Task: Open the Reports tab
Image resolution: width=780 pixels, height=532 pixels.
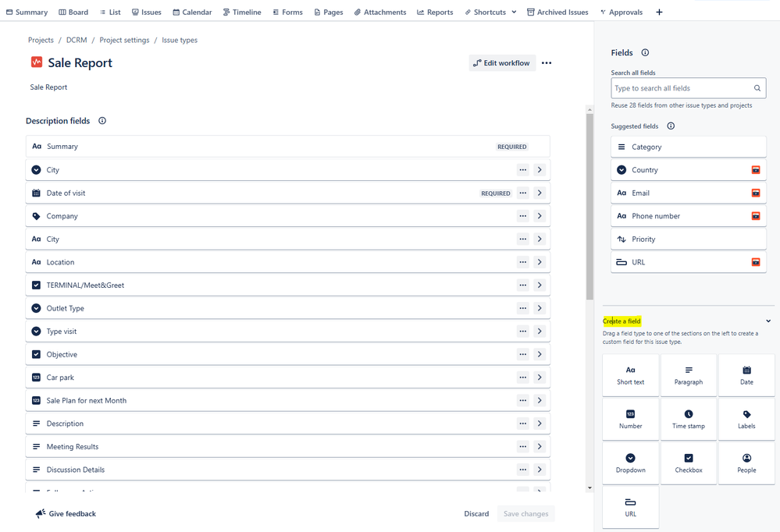Action: click(x=435, y=12)
